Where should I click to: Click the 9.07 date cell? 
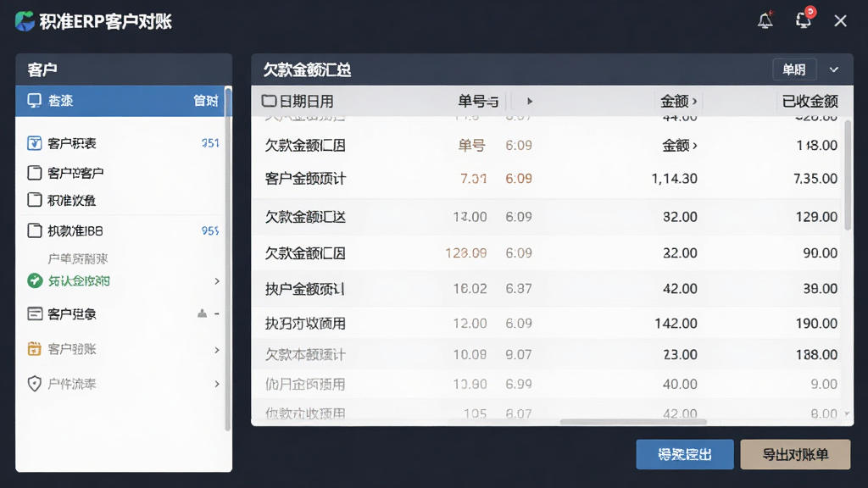click(519, 355)
